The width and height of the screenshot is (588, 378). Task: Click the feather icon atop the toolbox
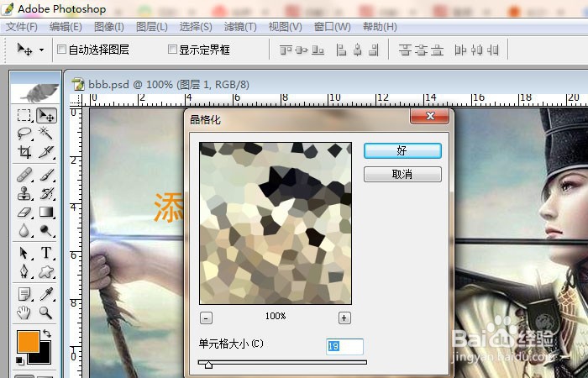pos(40,93)
